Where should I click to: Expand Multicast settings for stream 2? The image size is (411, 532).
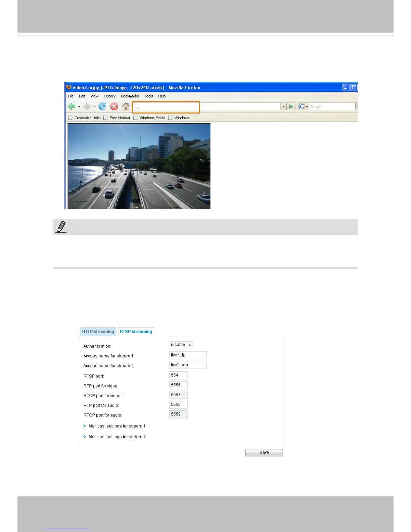point(115,437)
